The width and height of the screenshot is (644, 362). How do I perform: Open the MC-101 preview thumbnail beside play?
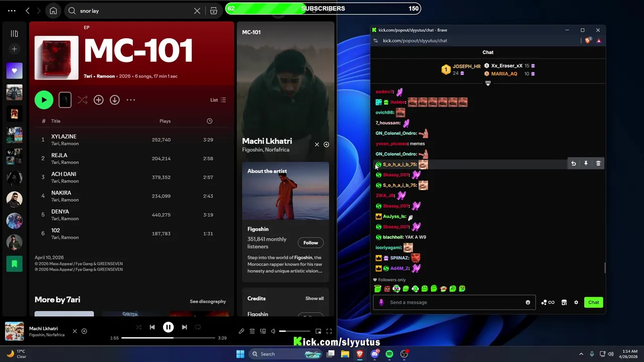tap(65, 100)
